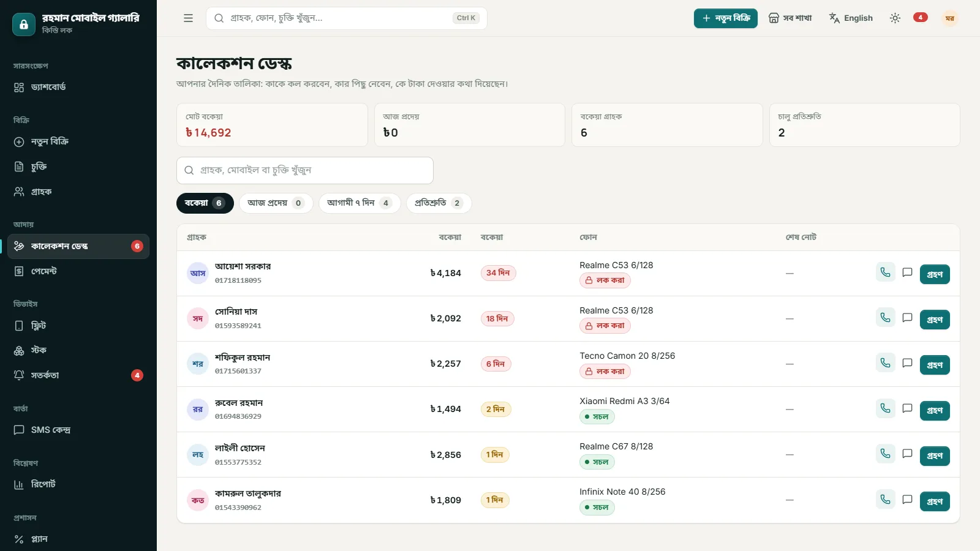980x551 pixels.
Task: Call শফিকুল রহমান via phone icon
Action: point(885,363)
